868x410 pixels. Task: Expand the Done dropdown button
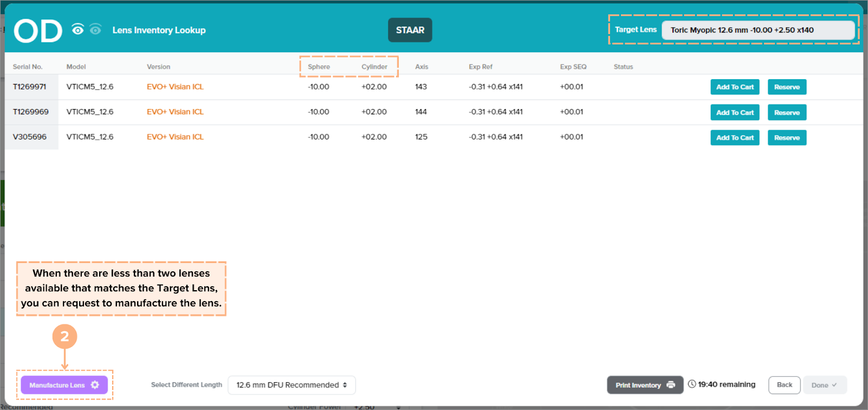pyautogui.click(x=824, y=385)
